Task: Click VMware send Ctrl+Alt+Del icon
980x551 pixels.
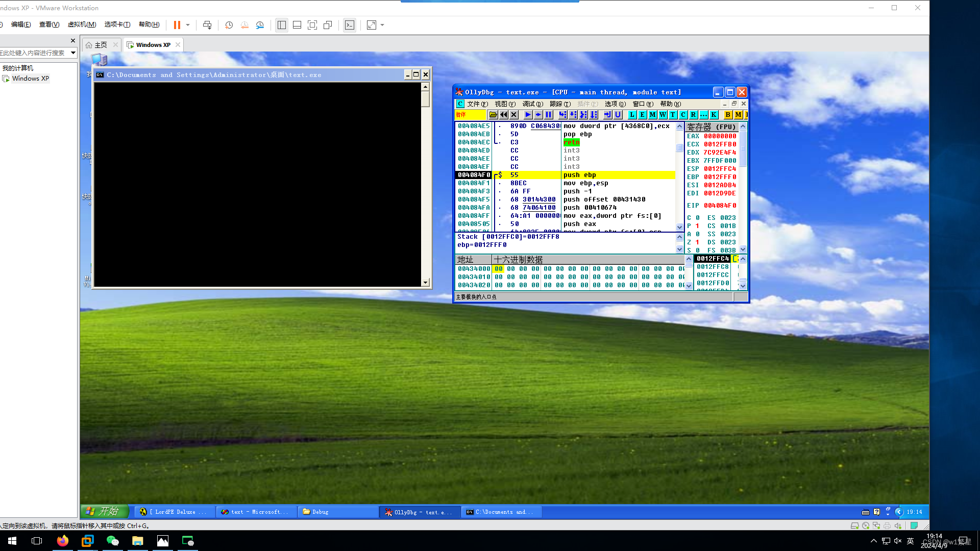Action: coord(207,25)
